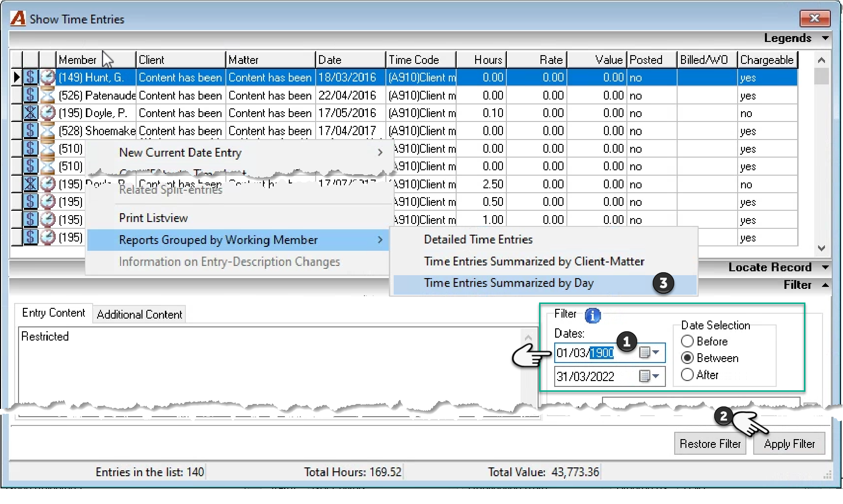Click the dollar icon in the Hunt, G. row
This screenshot has width=843, height=504.
click(x=31, y=77)
